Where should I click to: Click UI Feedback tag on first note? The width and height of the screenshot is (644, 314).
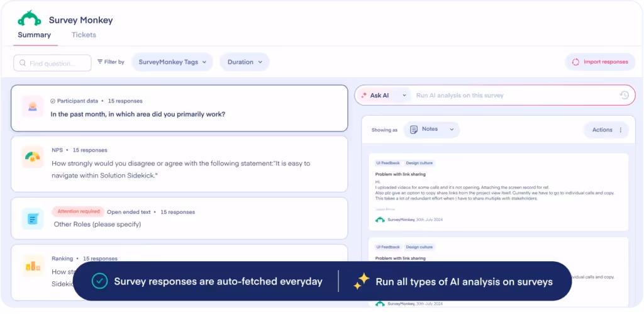click(x=387, y=163)
